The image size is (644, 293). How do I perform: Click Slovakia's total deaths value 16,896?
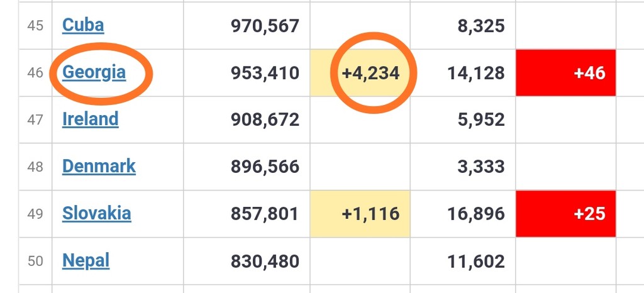pos(476,214)
